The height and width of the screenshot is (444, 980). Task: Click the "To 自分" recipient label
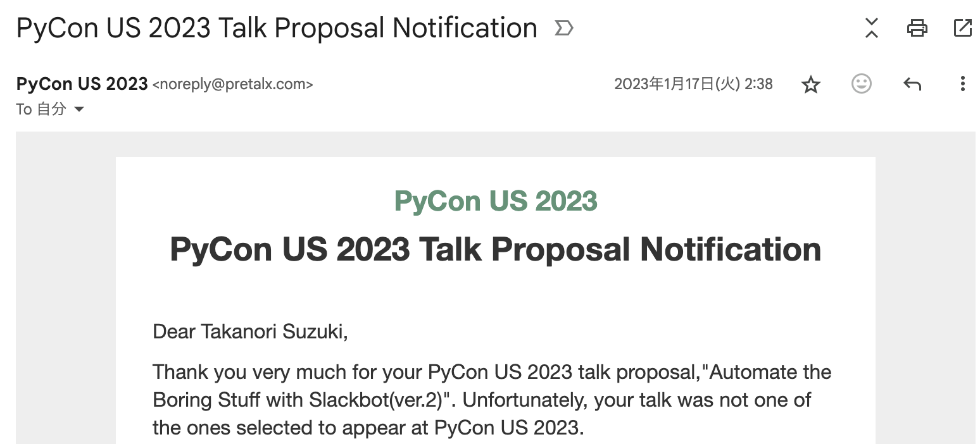pos(41,109)
